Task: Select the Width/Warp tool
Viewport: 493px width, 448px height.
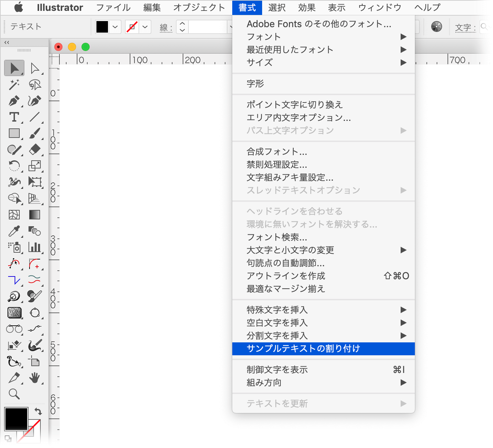Action: 14,182
